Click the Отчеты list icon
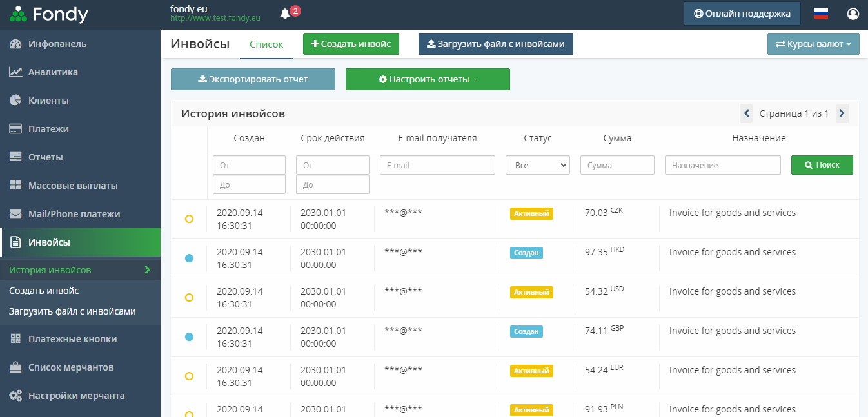Screen dimensions: 868x417 click(x=16, y=157)
